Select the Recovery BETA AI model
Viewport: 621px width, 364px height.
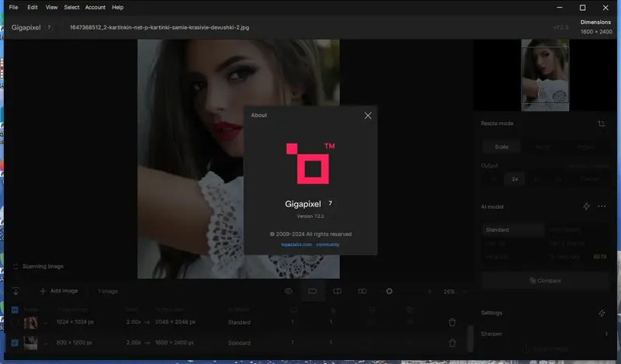pos(577,257)
